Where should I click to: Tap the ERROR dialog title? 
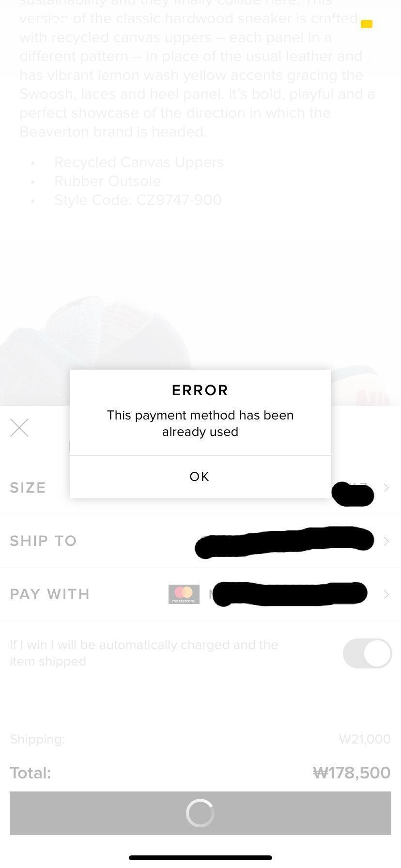pos(200,390)
